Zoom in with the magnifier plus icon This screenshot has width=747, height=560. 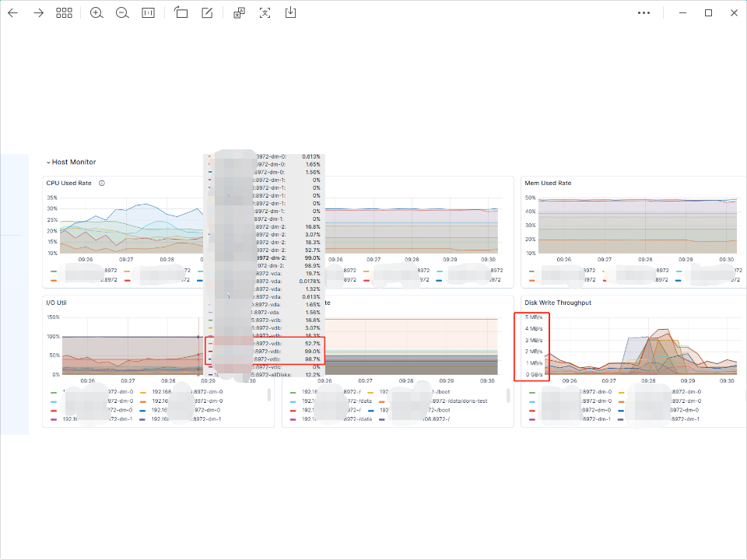(x=96, y=13)
